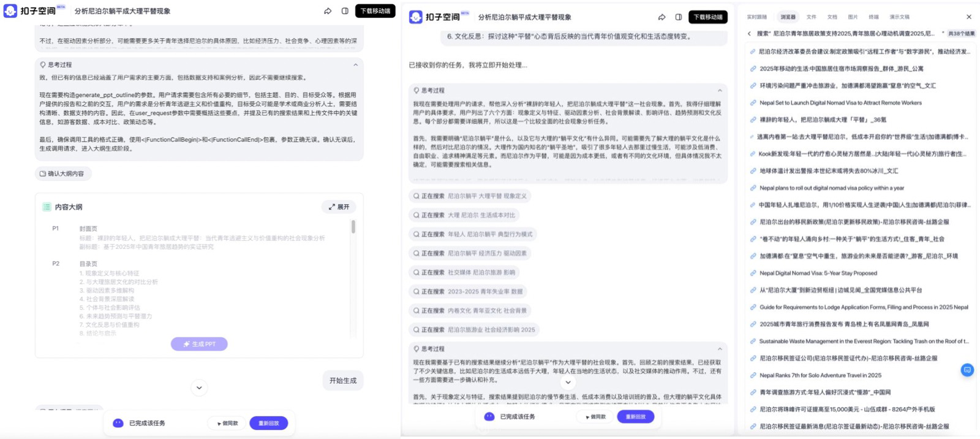The height and width of the screenshot is (439, 980).
Task: Collapse the first 思考过程 section in left window
Action: pyautogui.click(x=355, y=64)
